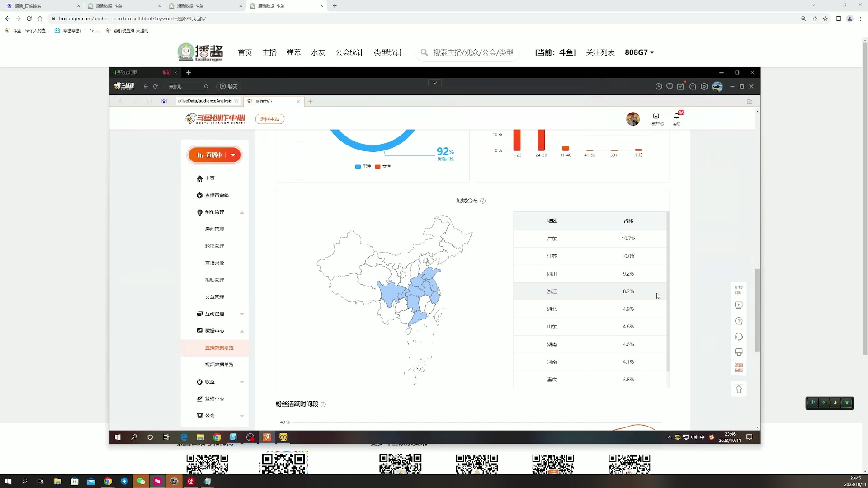868x488 pixels.
Task: Expand the 互动管理 sidebar section
Action: [214, 314]
